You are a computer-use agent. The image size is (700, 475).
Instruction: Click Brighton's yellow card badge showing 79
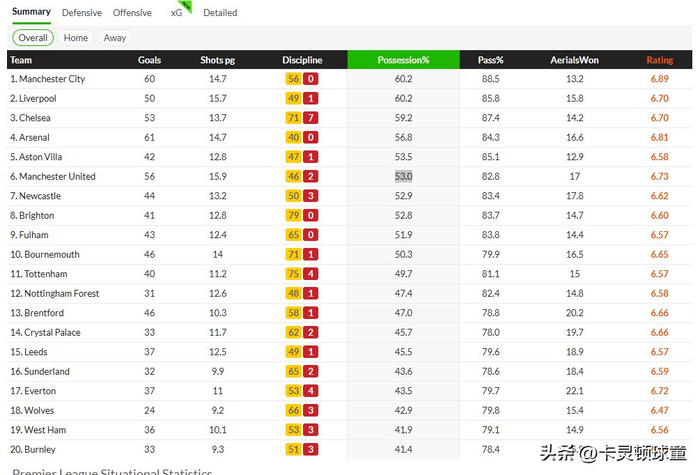[x=293, y=215]
